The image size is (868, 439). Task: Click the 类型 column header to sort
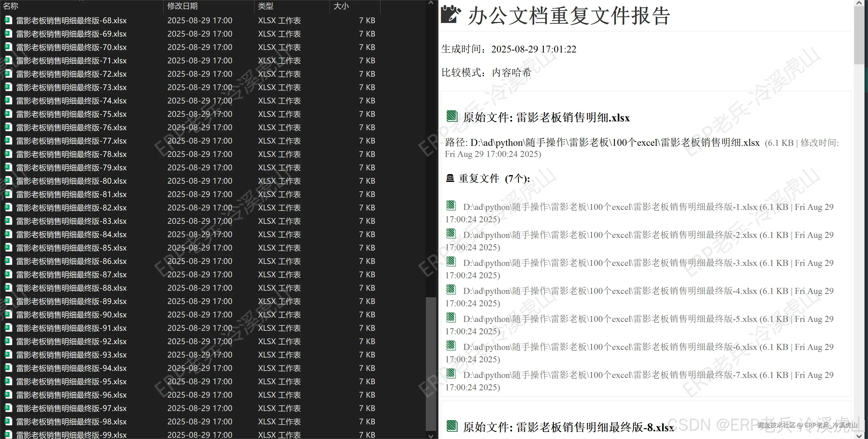(x=265, y=6)
